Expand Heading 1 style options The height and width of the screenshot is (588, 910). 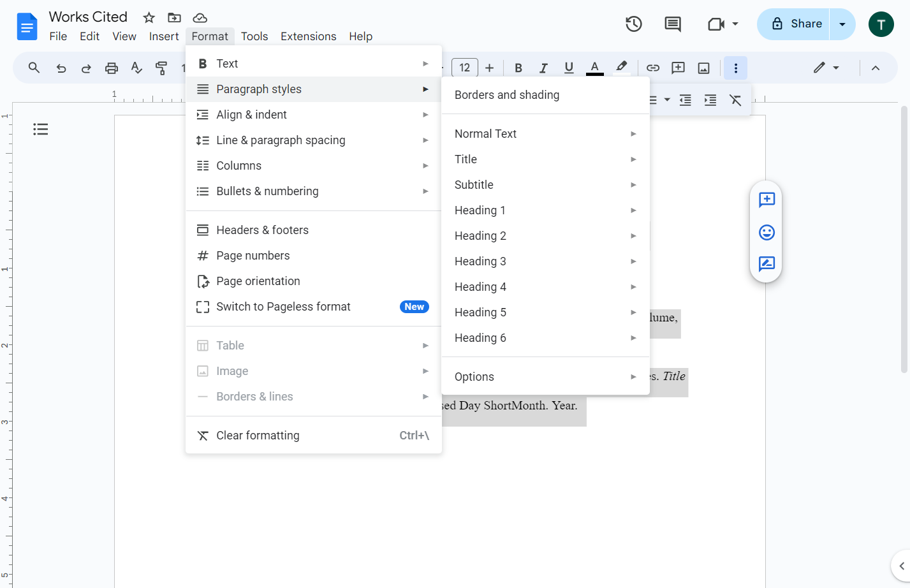pyautogui.click(x=546, y=210)
